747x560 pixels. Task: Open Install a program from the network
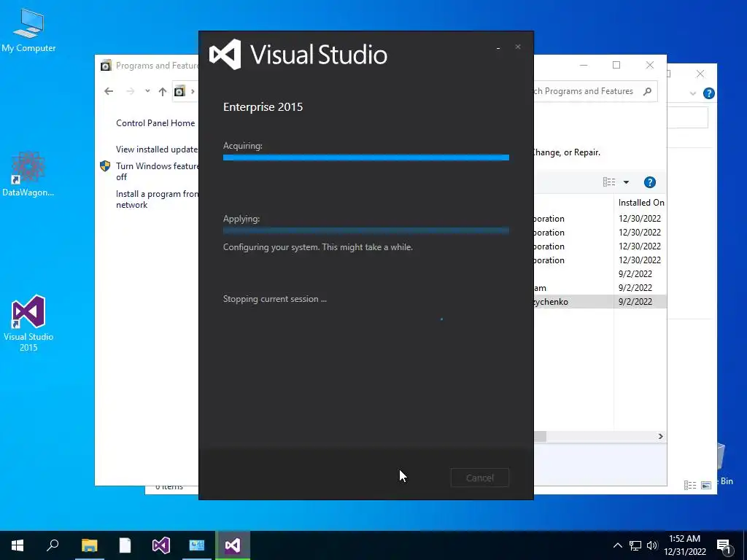click(157, 199)
